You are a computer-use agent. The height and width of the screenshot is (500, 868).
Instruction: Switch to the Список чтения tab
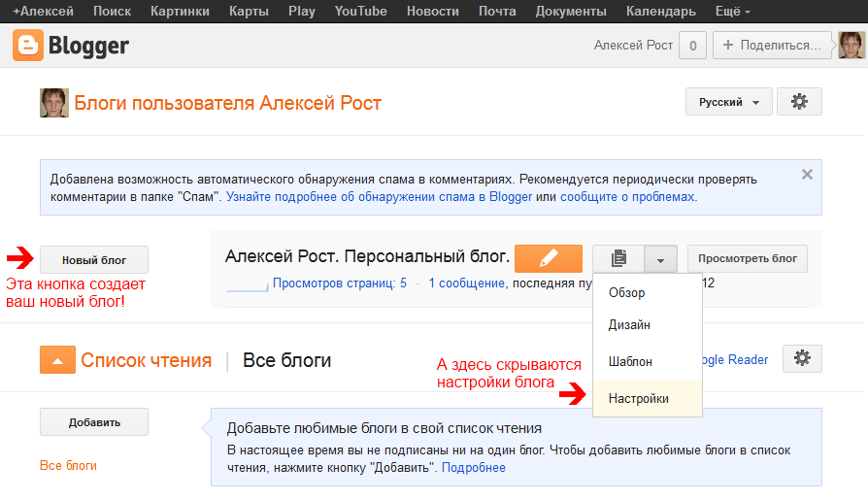(x=147, y=360)
